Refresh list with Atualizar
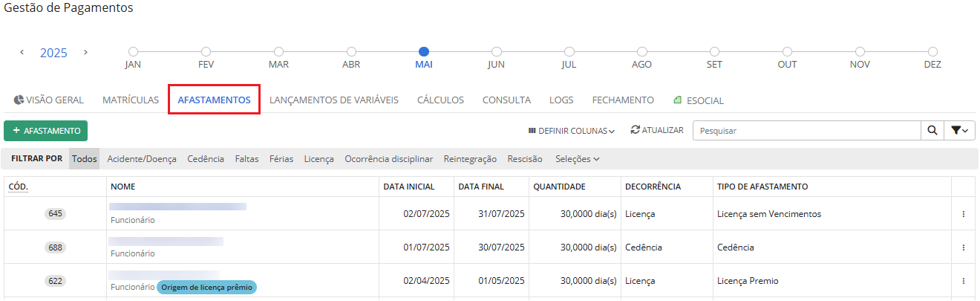Image resolution: width=980 pixels, height=301 pixels. pos(657,130)
